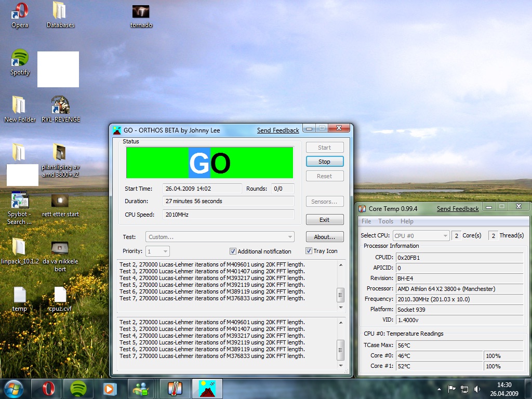This screenshot has width=532, height=399.
Task: Click the Core #1 52°C temperature reading
Action: click(440, 366)
